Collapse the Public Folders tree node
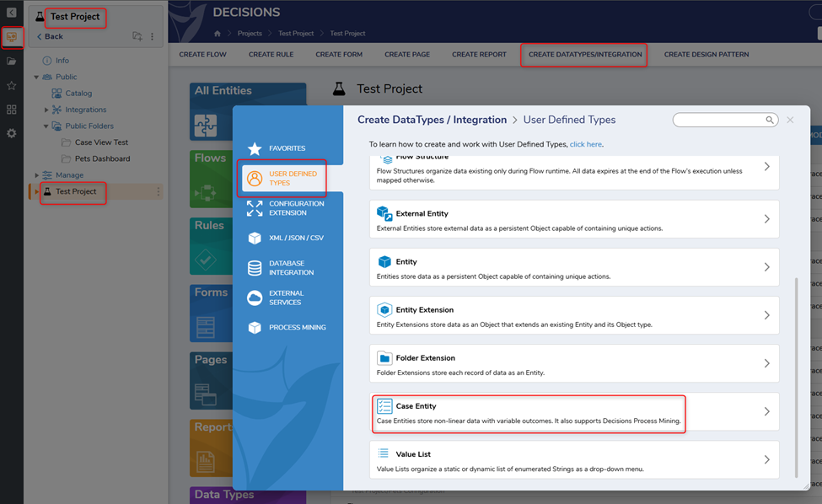 click(x=46, y=126)
